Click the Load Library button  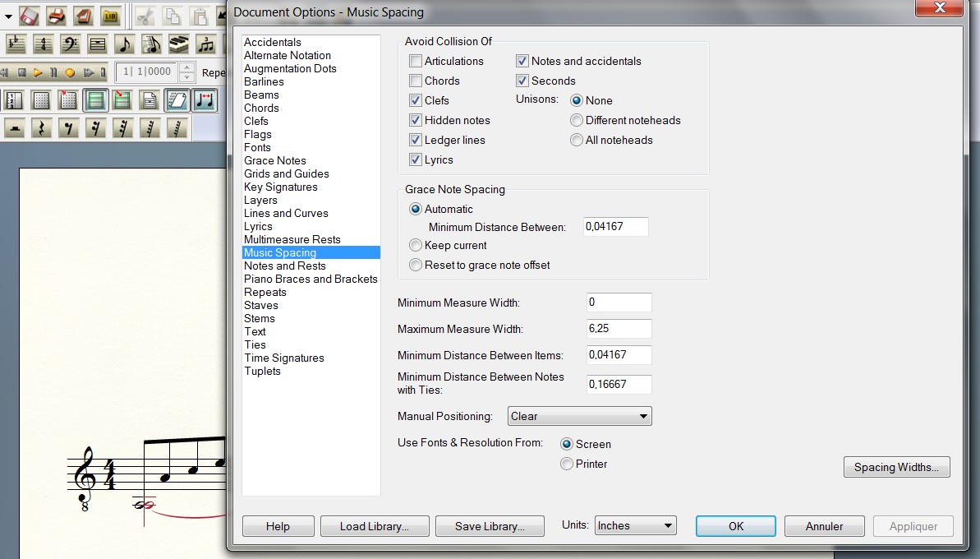click(x=374, y=526)
